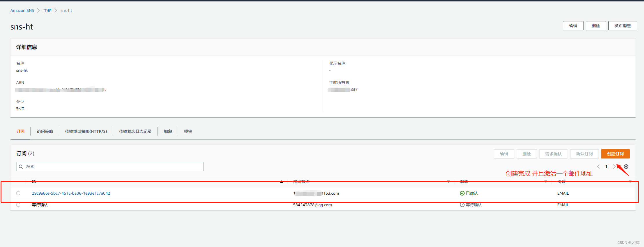
Task: Sort by the 终端节点 column arrow
Action: 448,182
